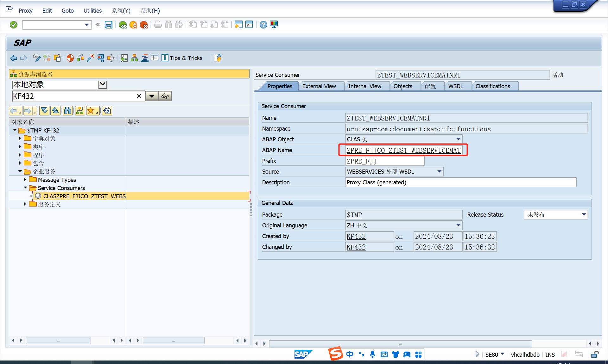Viewport: 608px width, 364px height.
Task: Expand the 字典对象 folder
Action: click(x=20, y=139)
